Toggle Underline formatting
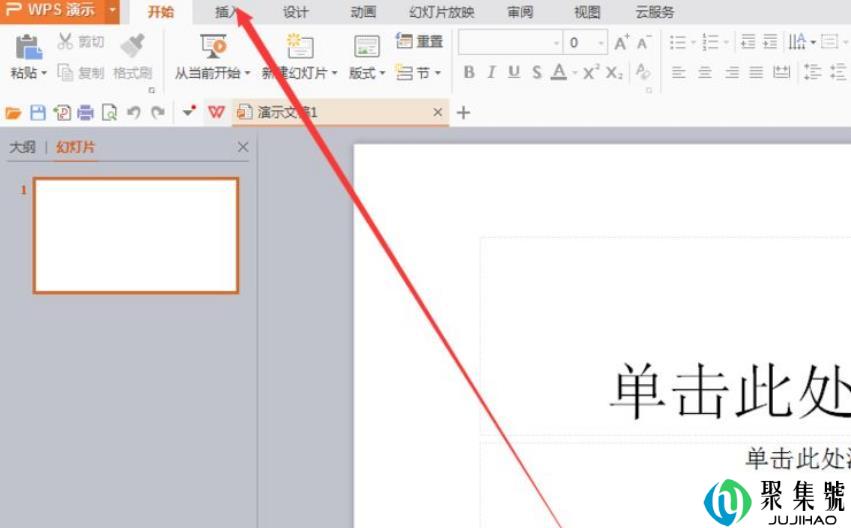851x528 pixels. (x=514, y=72)
